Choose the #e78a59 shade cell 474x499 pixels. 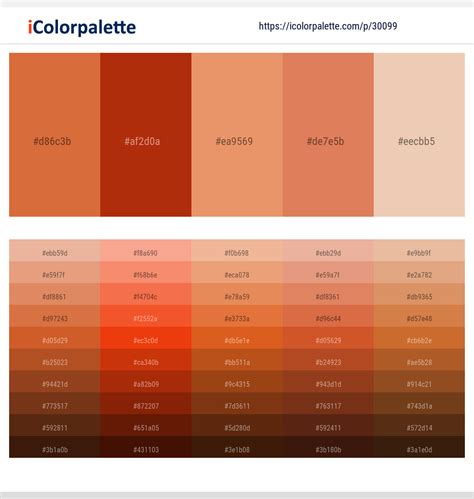click(237, 294)
